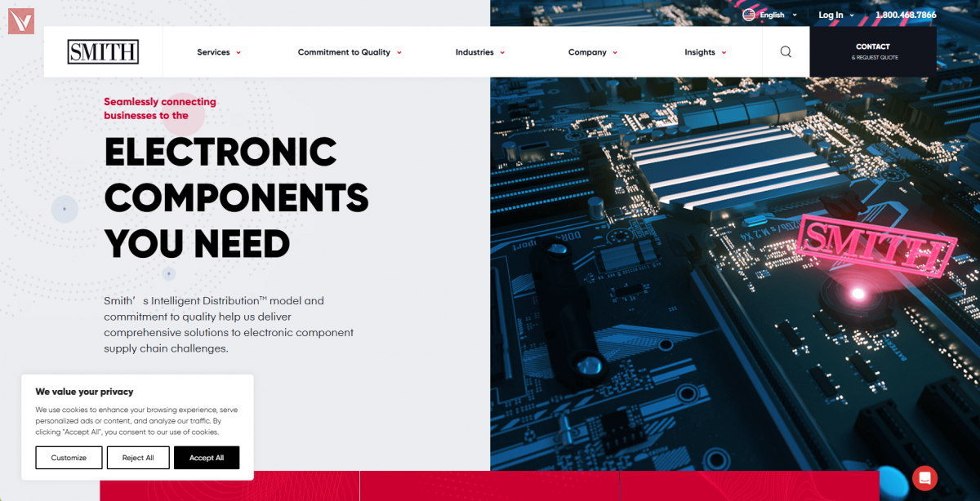980x501 pixels.
Task: Click the US flag language icon
Action: pos(749,15)
